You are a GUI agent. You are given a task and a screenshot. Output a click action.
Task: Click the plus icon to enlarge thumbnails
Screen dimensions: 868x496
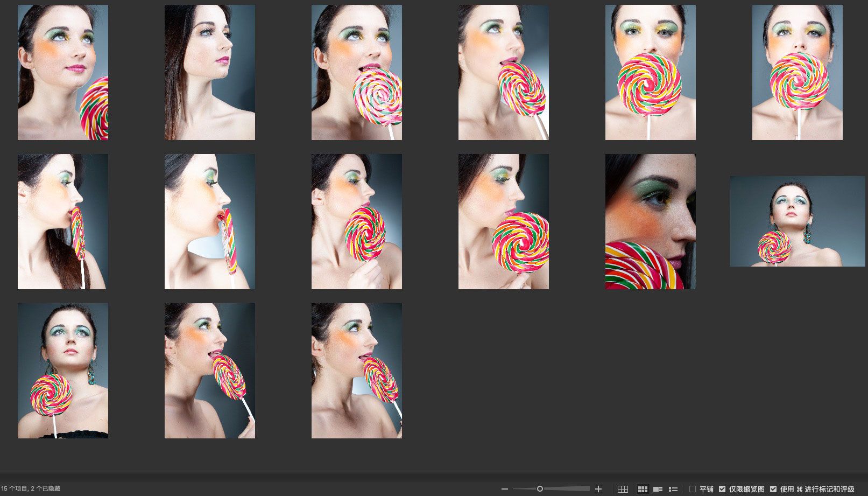pos(598,489)
